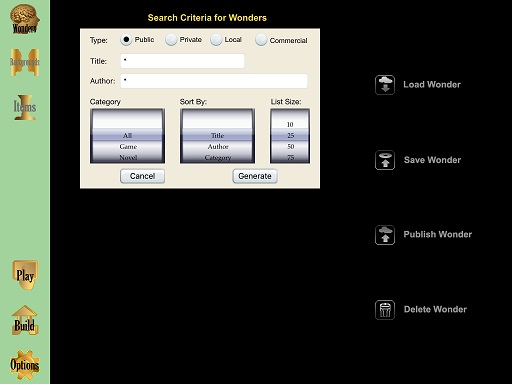
Task: Click the Save Wonder disk icon
Action: pos(385,160)
